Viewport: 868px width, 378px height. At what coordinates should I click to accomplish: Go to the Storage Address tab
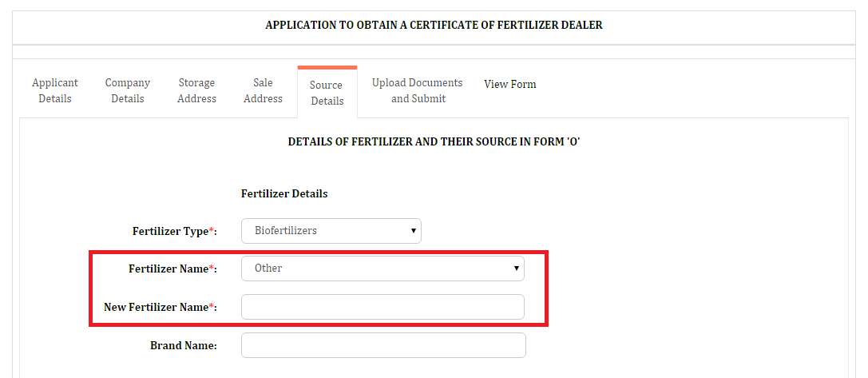pos(197,91)
